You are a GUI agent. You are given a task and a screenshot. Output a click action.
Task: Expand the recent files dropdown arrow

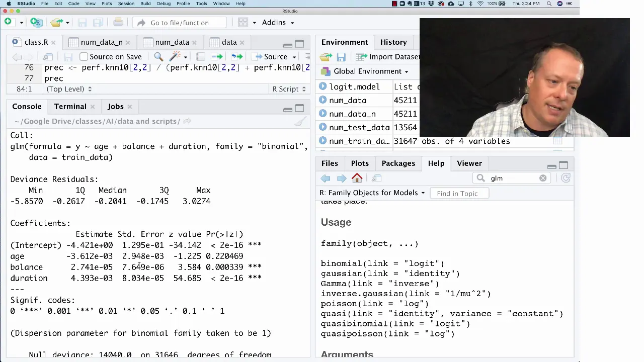67,23
